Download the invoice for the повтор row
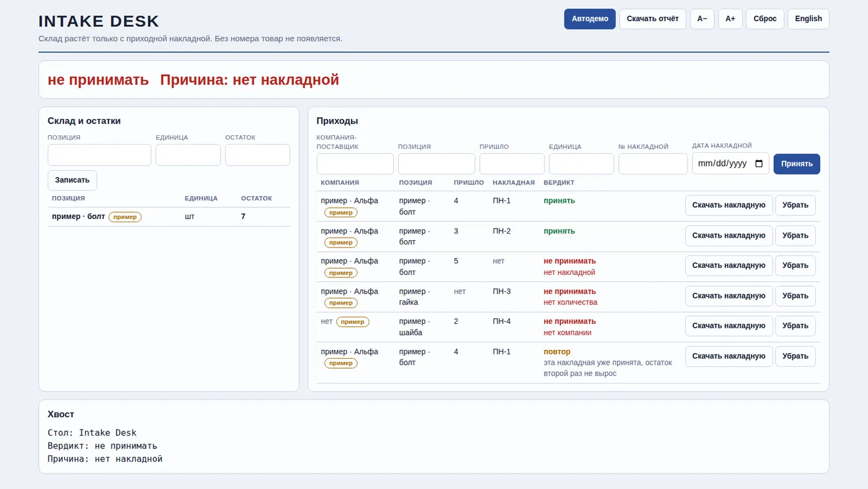 click(728, 356)
